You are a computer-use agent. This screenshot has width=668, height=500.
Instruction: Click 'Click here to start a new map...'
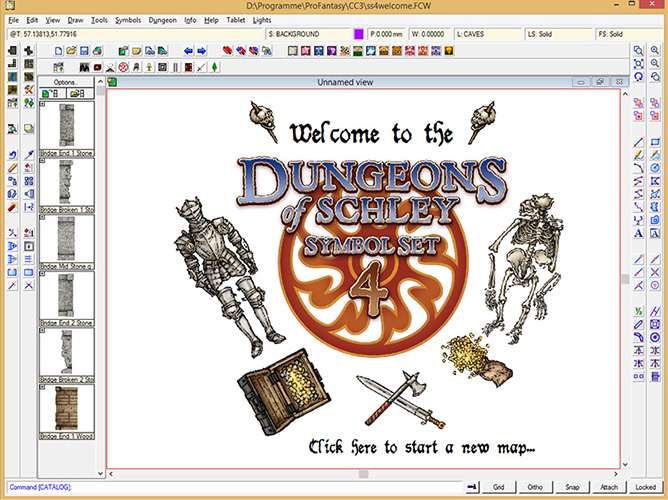(x=421, y=448)
